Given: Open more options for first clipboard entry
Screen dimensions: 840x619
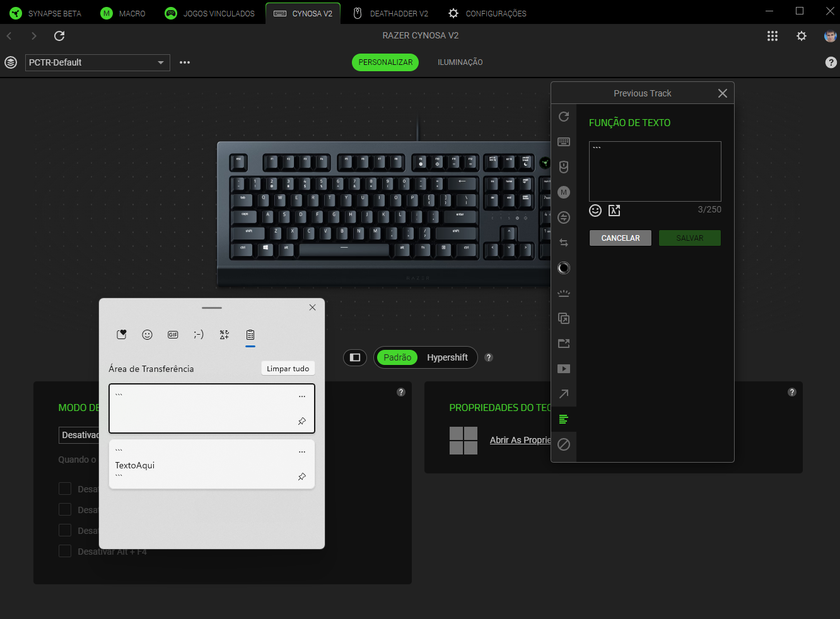Looking at the screenshot, I should click(302, 396).
